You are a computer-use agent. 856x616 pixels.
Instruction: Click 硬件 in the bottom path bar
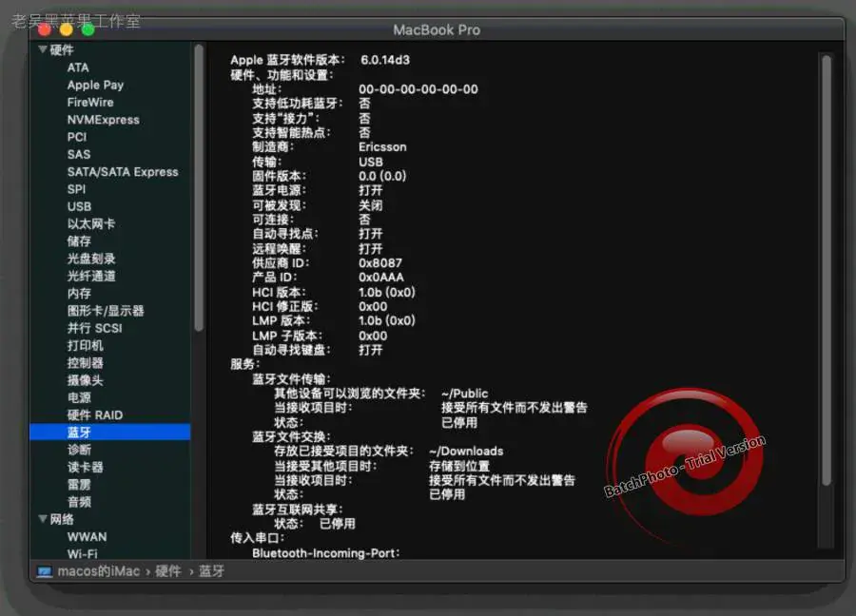click(168, 571)
